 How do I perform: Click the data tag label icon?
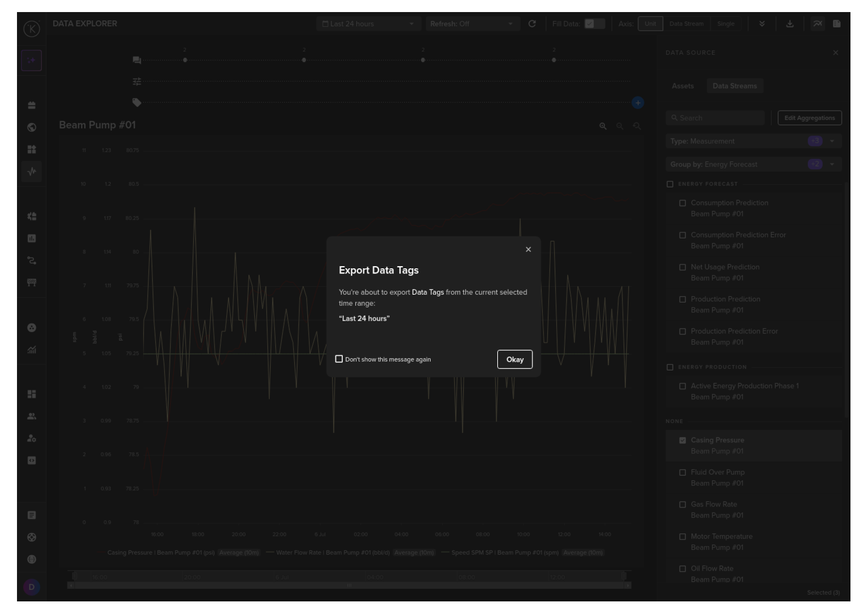(x=136, y=103)
